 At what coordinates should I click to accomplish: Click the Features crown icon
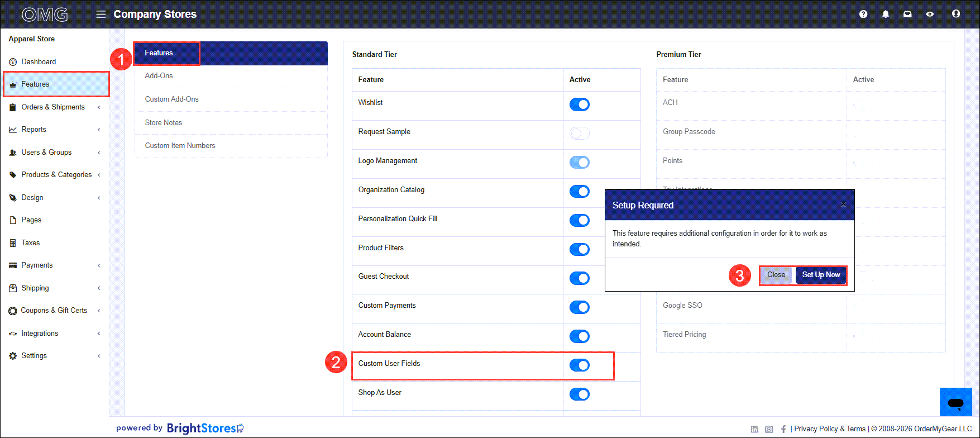coord(13,84)
